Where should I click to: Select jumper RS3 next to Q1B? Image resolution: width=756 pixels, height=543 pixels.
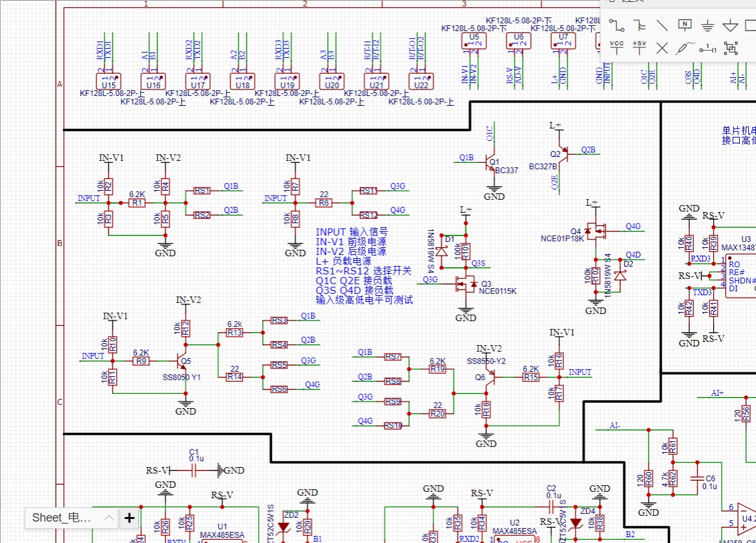[279, 320]
